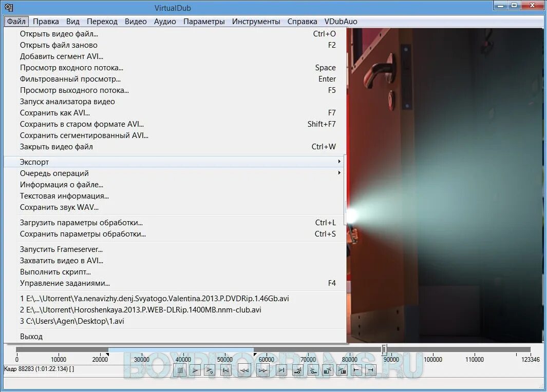Open recent file Desktop\1.avi
The height and width of the screenshot is (392, 547).
click(x=174, y=321)
